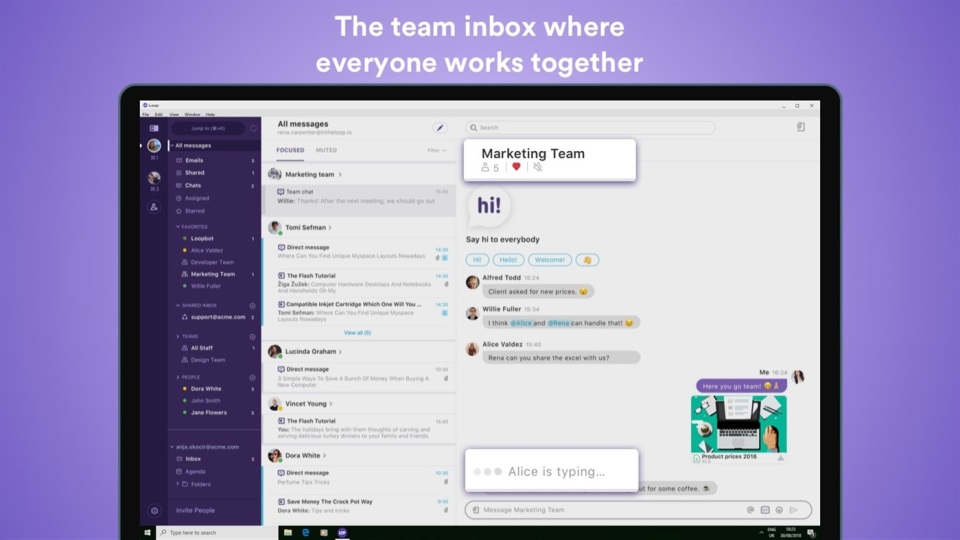
Task: Click the plus icon beside Shared Inbox
Action: click(252, 306)
